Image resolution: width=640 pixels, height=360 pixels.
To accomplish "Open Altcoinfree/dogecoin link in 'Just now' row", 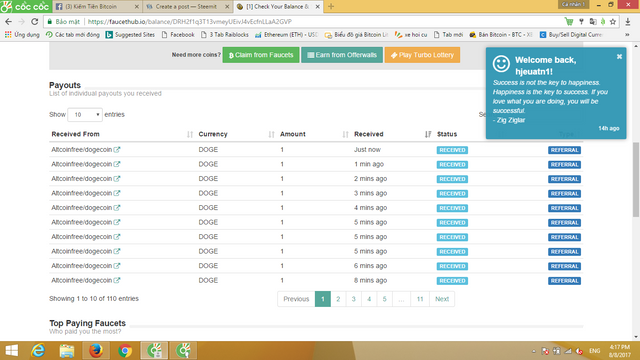I will coord(82,150).
